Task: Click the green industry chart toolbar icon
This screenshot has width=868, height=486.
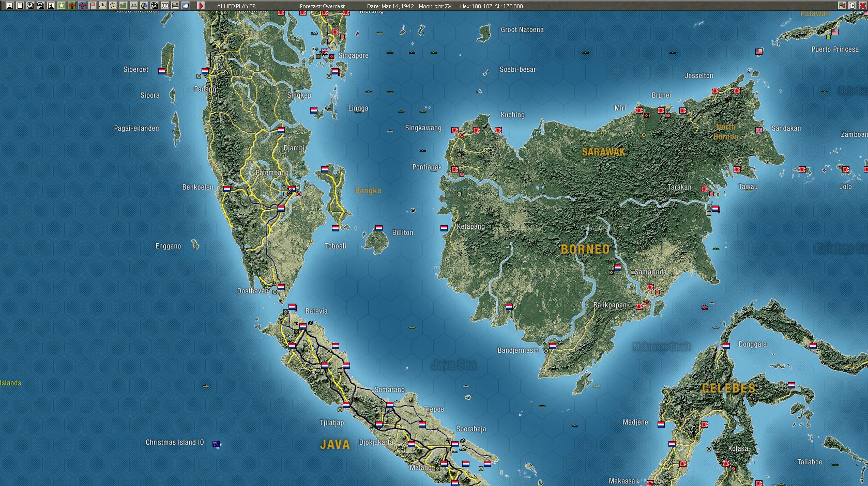Action: pyautogui.click(x=123, y=6)
